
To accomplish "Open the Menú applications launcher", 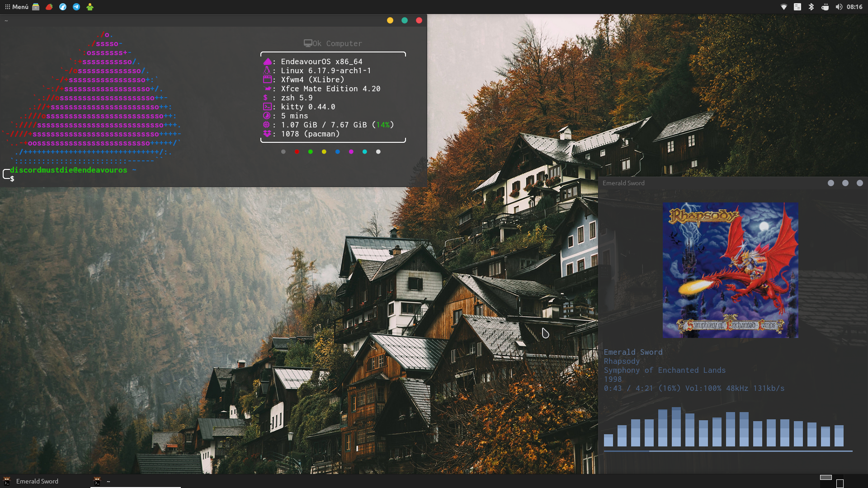I will click(x=16, y=7).
